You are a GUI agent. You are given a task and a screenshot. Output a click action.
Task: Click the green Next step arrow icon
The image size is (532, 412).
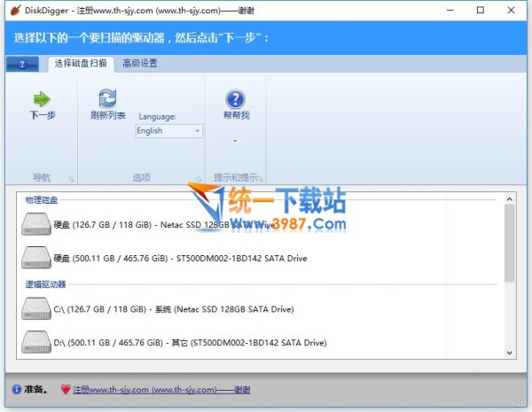pos(42,99)
